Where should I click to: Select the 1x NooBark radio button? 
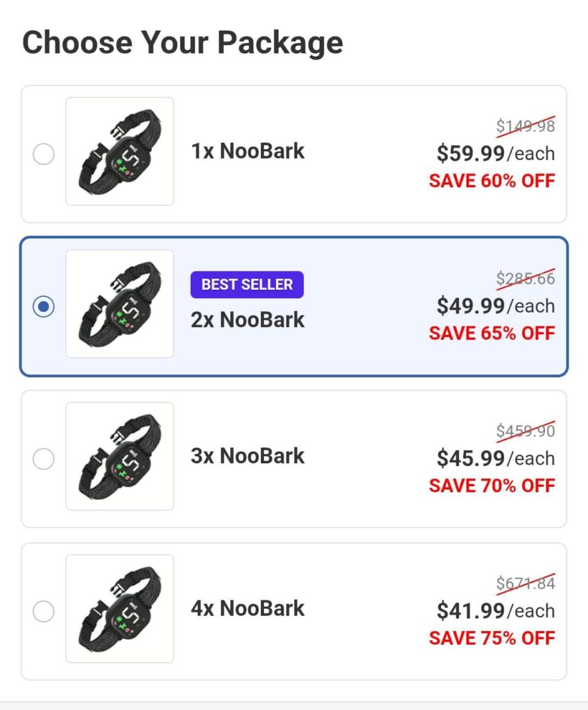pyautogui.click(x=44, y=154)
